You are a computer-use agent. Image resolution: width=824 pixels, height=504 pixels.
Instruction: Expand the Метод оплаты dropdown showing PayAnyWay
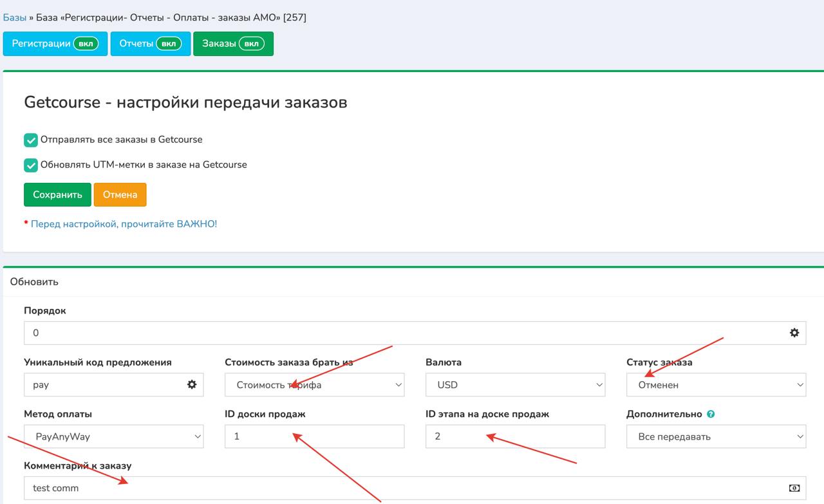click(x=113, y=436)
